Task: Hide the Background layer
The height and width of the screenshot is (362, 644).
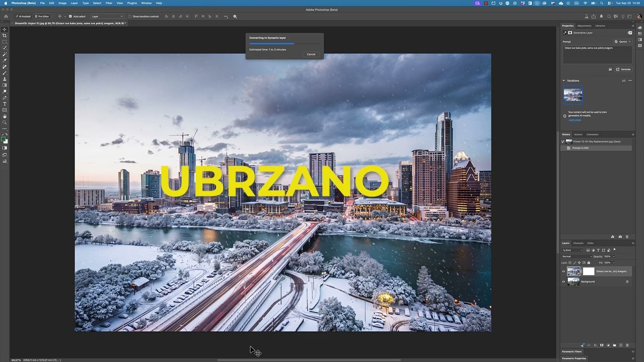Action: coord(563,282)
